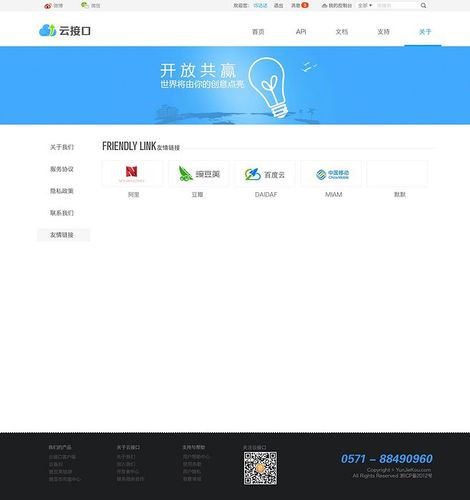Screen dimensions: 470x500
Task: Click the caption under the red N logo
Action: tap(133, 194)
